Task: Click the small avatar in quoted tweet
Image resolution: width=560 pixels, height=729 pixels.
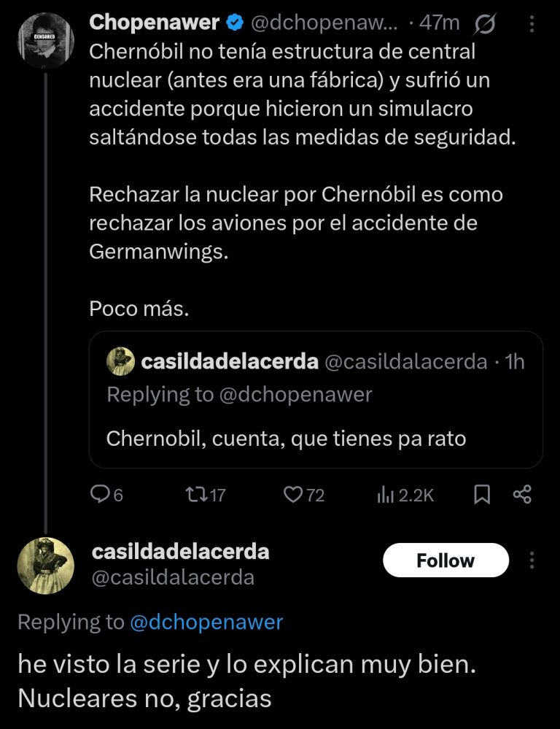Action: [120, 362]
